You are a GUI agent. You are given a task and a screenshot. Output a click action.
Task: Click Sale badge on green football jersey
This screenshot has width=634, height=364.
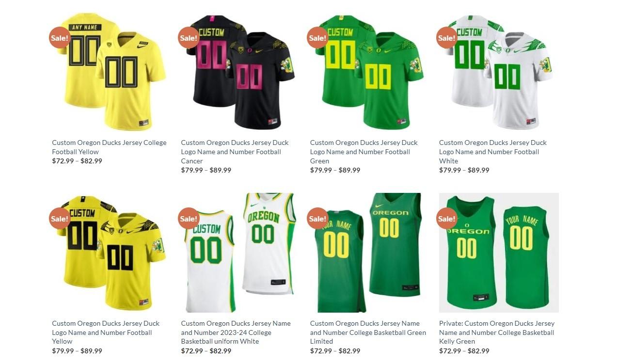coord(317,38)
